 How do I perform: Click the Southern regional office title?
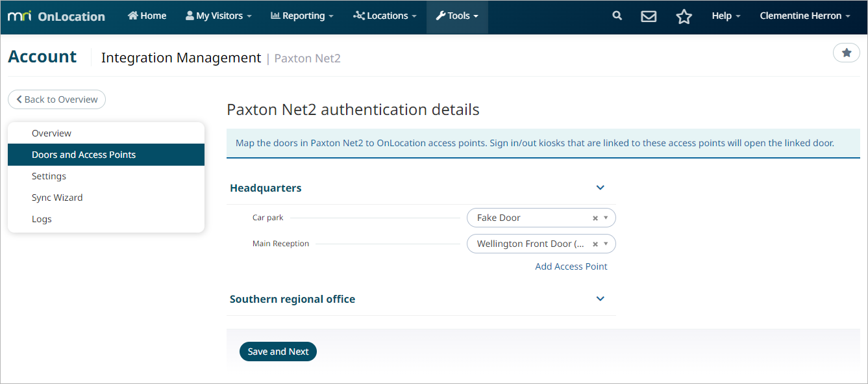pos(292,300)
